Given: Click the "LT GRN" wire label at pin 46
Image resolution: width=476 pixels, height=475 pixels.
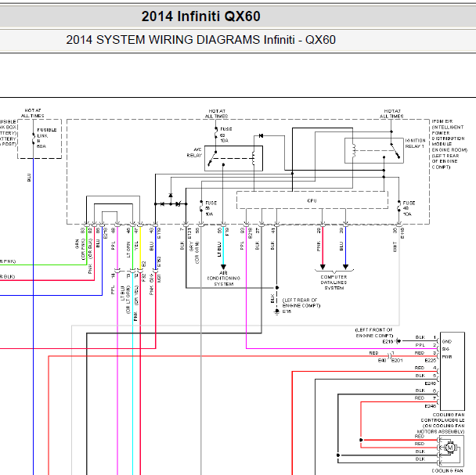Looking at the screenshot, I should (x=128, y=250).
